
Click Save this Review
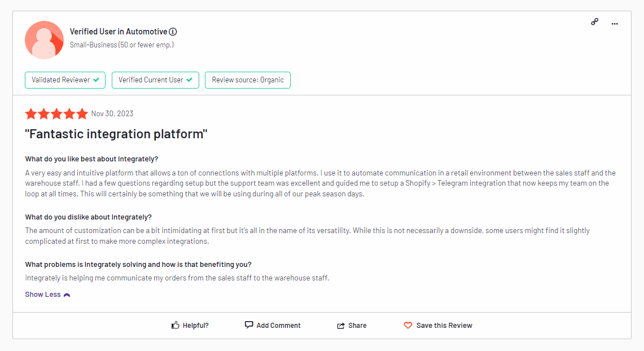point(438,325)
